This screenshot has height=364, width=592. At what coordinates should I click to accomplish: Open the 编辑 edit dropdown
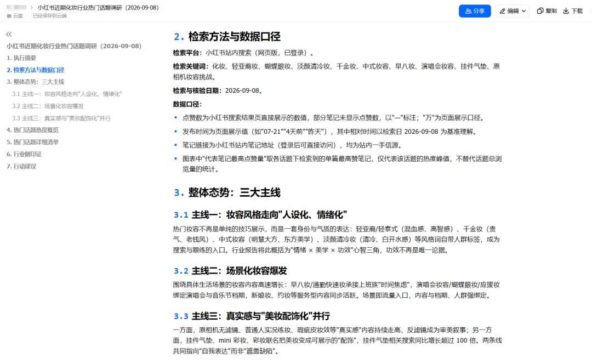[513, 11]
